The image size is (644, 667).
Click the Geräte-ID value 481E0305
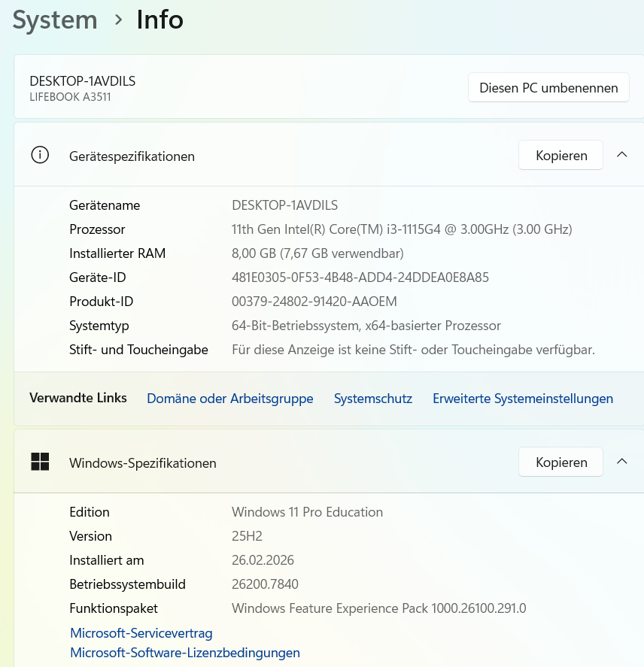360,277
